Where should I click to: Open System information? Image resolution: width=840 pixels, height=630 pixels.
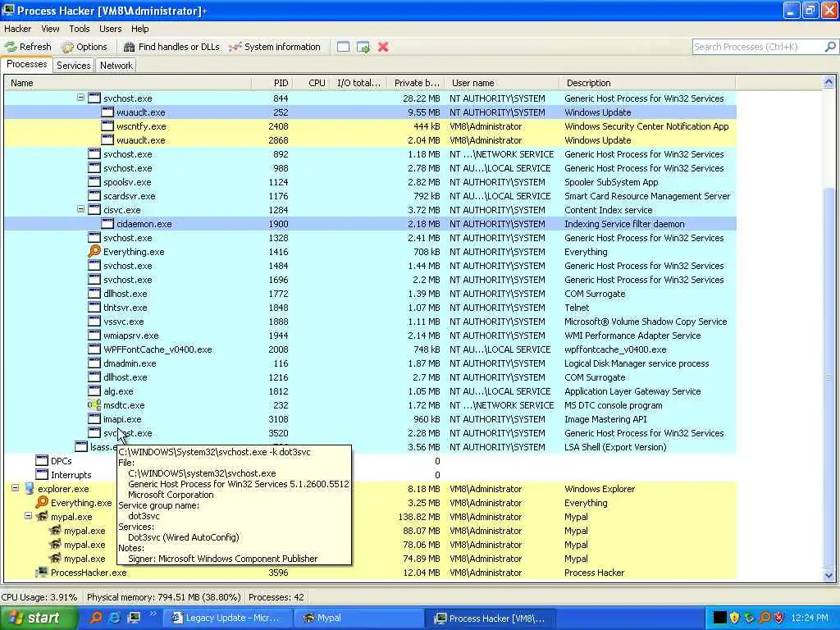(274, 47)
